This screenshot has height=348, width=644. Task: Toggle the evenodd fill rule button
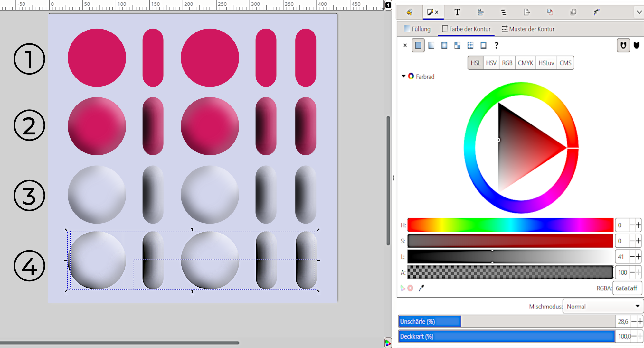(x=623, y=45)
